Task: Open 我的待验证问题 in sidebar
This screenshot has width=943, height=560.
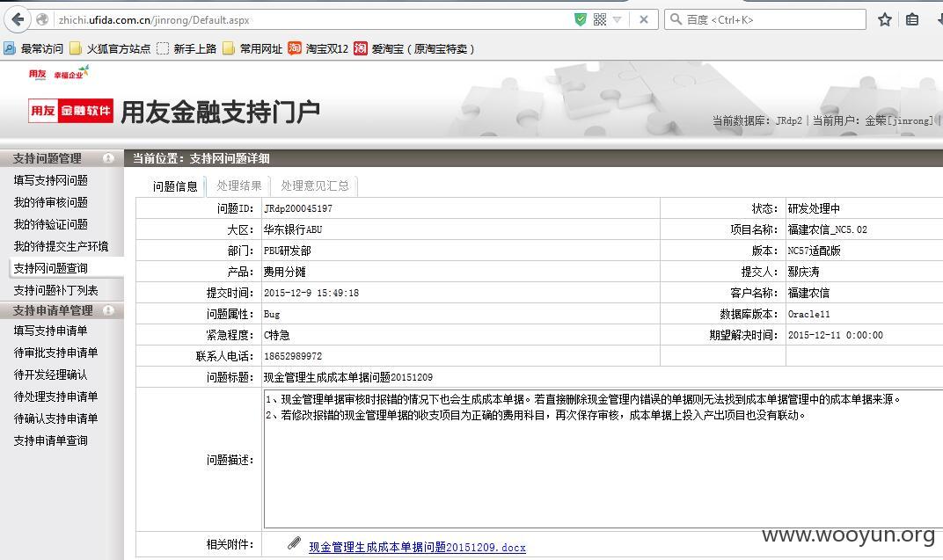Action: tap(50, 224)
